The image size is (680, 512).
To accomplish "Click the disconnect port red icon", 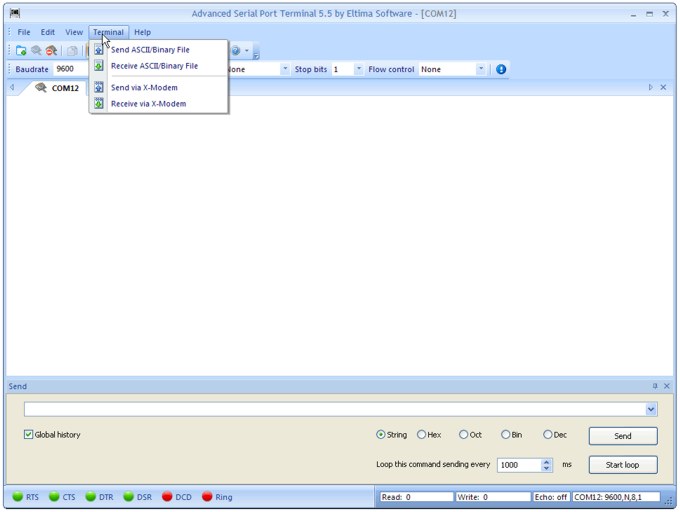I will tap(52, 51).
